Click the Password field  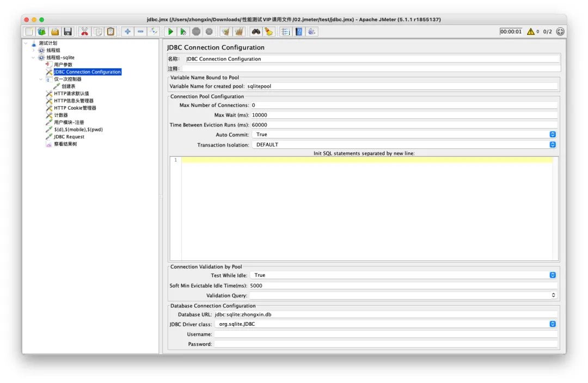[x=385, y=344]
